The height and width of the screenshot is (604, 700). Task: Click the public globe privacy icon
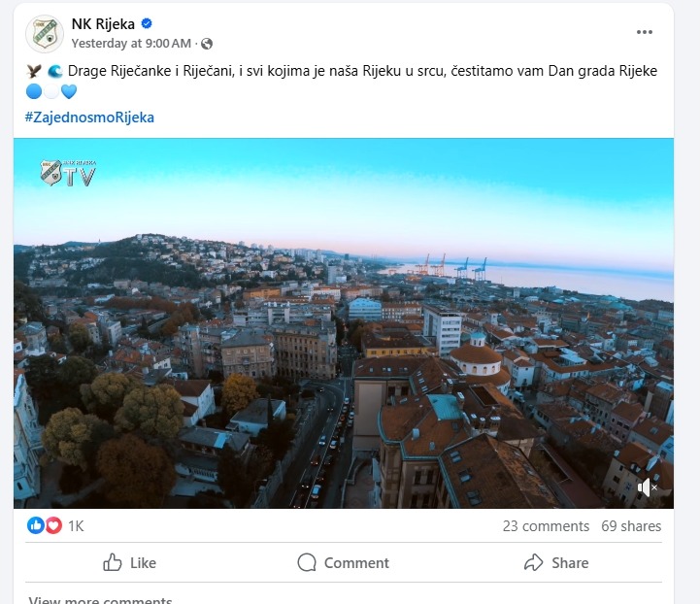[207, 44]
